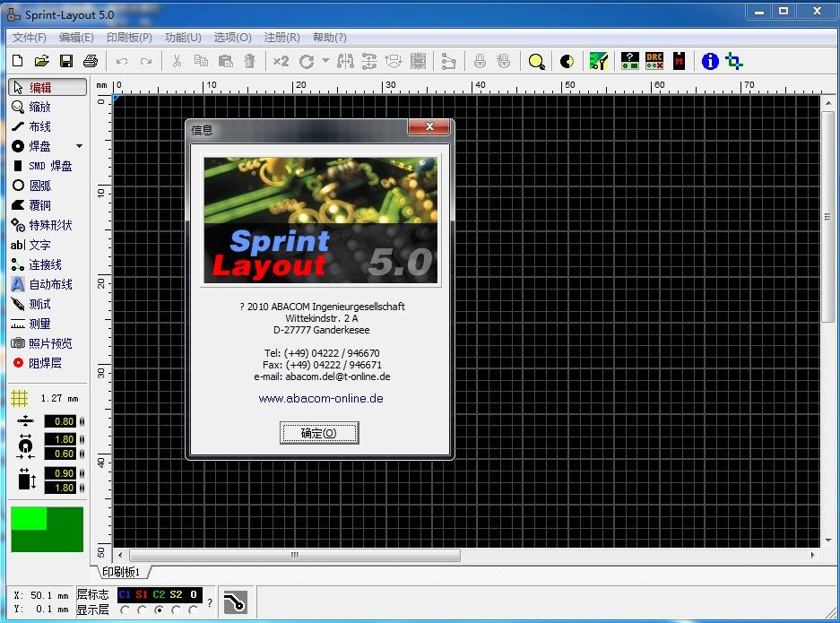
Task: Click the x2 duplicate icon
Action: (x=281, y=61)
